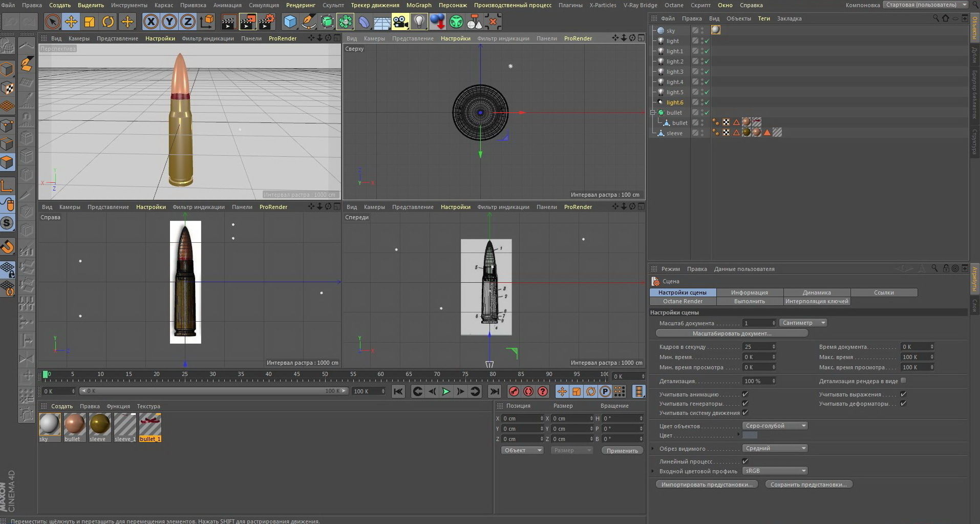Select the live selection arrow tool
The height and width of the screenshot is (524, 980).
[52, 22]
